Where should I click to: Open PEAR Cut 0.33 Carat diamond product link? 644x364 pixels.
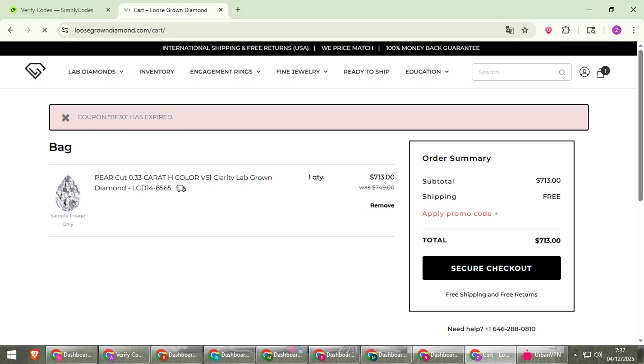click(x=183, y=183)
